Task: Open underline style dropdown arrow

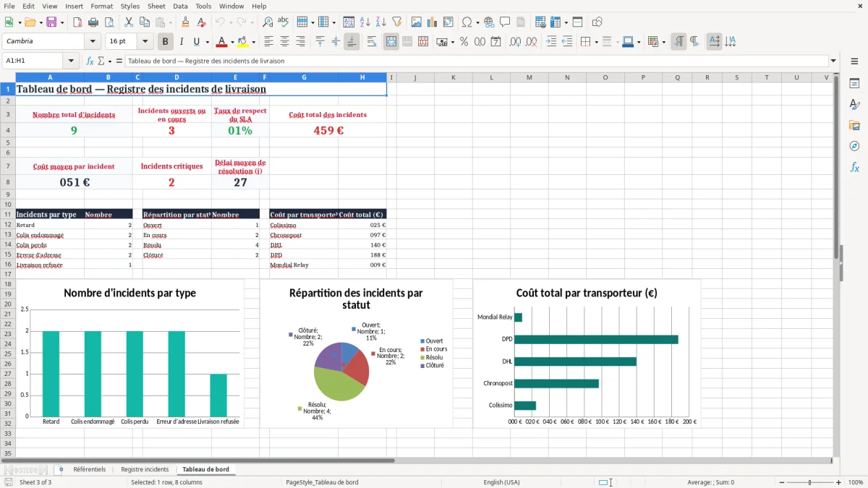Action: click(x=207, y=42)
